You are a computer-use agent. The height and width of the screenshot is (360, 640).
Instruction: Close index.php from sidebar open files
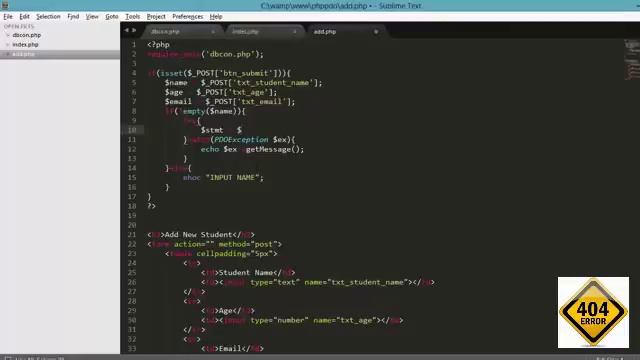pos(7,44)
